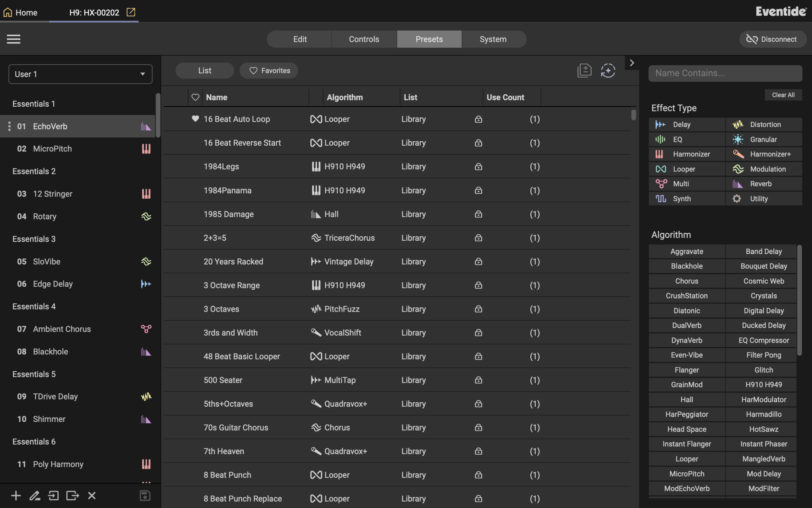Click the pencil edit list icon
812x508 pixels.
point(35,495)
